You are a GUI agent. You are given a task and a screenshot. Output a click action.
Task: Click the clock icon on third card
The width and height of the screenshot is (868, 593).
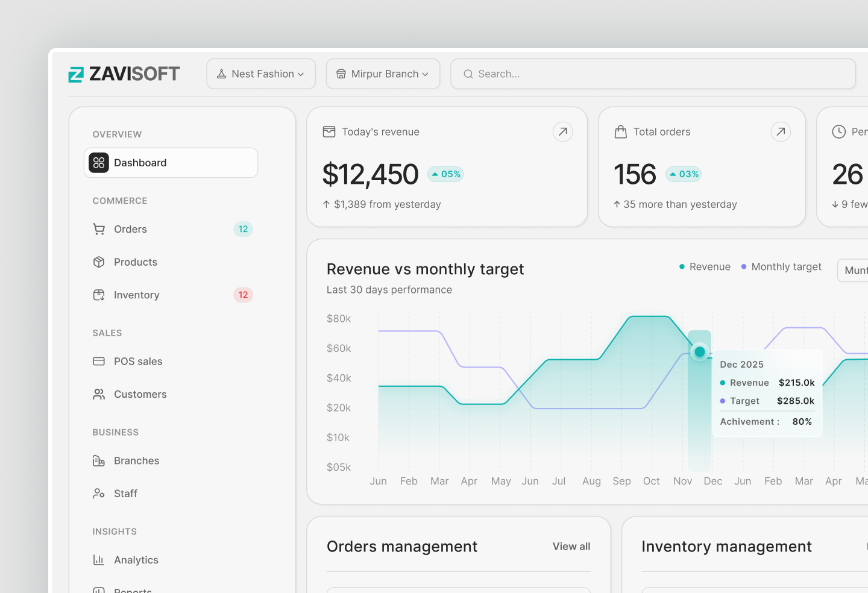point(838,131)
